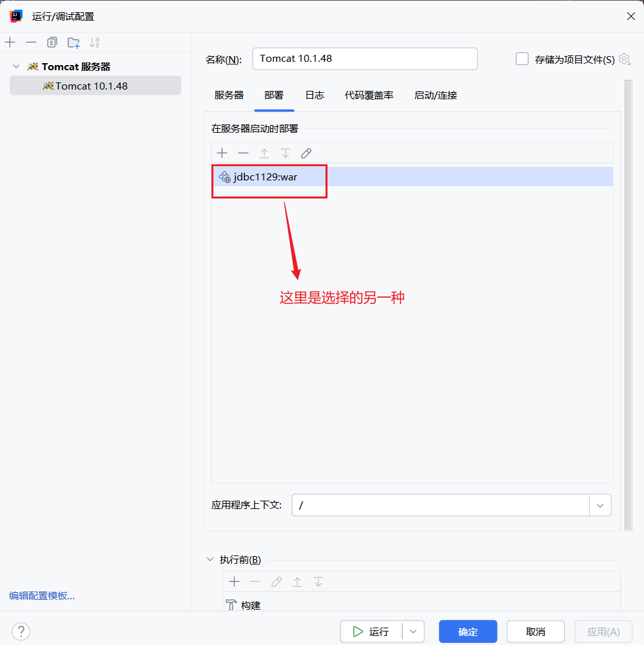The image size is (644, 645).
Task: Click the 应用(A) button
Action: [x=603, y=631]
